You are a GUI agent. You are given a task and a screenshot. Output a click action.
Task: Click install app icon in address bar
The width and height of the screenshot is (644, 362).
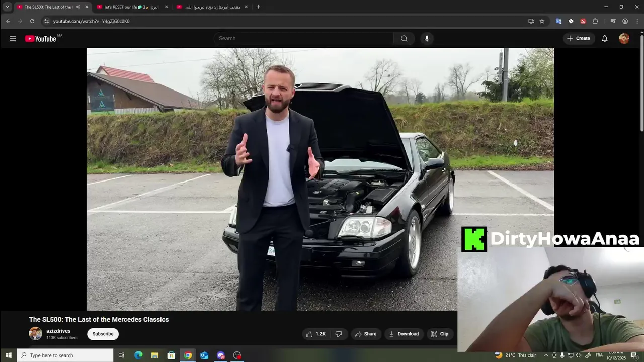531,21
